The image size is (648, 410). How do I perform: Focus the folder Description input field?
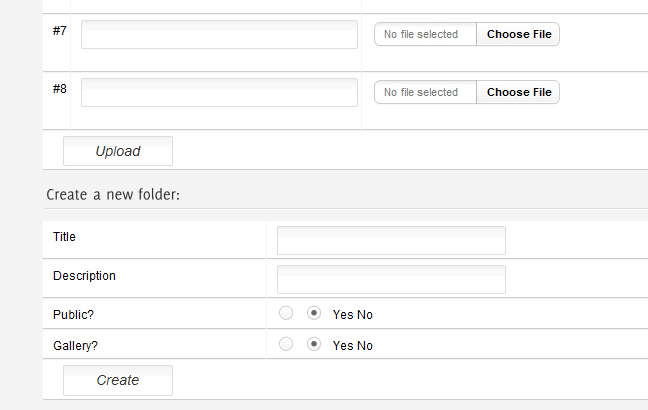pyautogui.click(x=391, y=279)
